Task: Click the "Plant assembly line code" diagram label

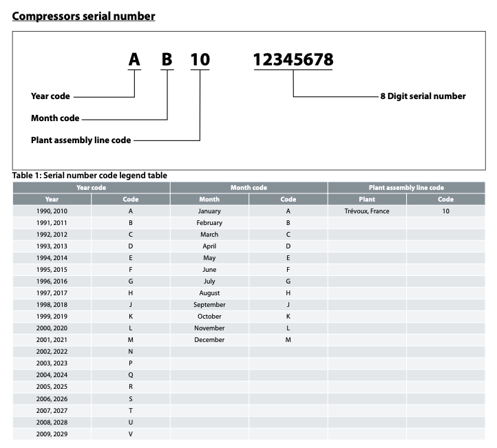Action: click(81, 140)
